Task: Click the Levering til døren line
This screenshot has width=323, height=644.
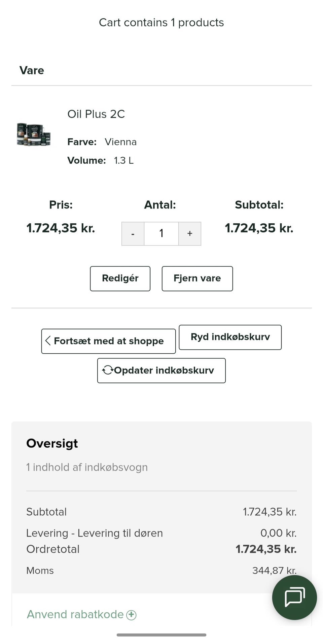Action: point(95,533)
